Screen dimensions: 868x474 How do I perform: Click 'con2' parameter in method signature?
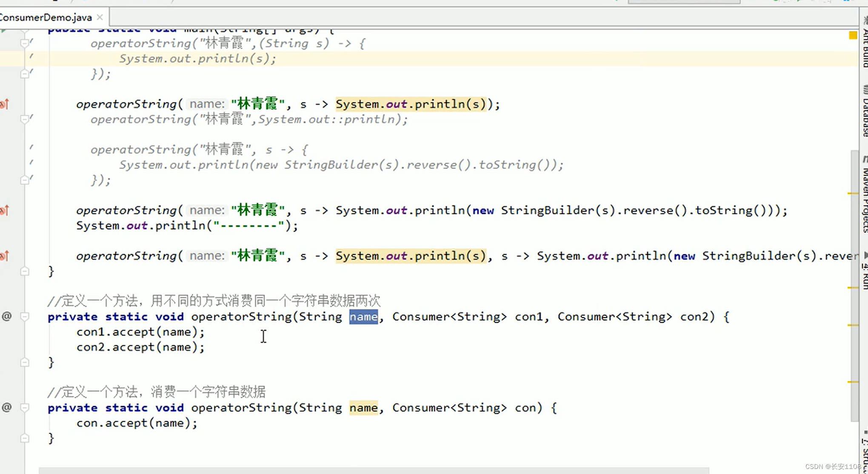(694, 317)
